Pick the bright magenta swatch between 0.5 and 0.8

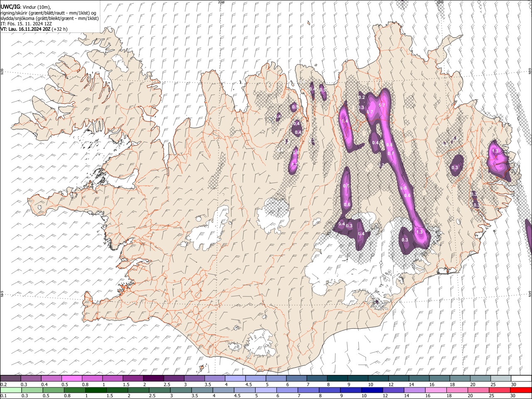point(72,378)
